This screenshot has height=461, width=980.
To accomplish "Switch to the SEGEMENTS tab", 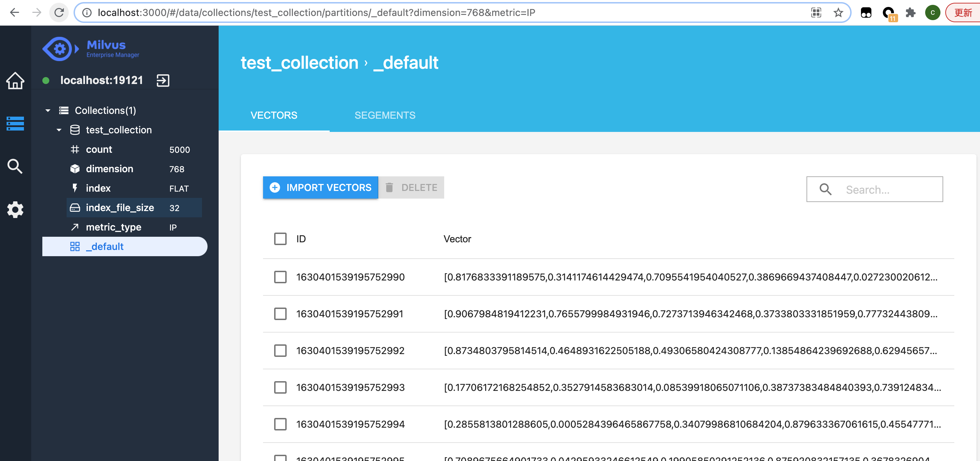I will tap(385, 115).
